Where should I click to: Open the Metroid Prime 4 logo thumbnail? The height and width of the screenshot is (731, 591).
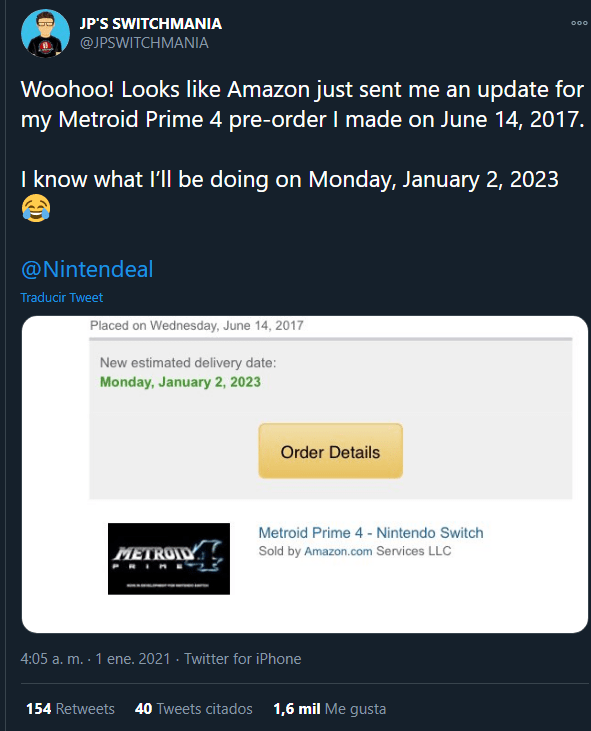pyautogui.click(x=169, y=559)
